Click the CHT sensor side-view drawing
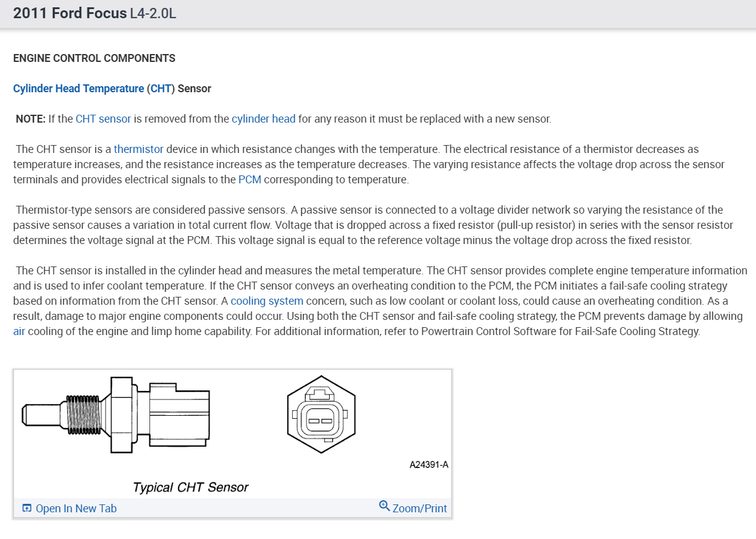This screenshot has height=539, width=756. (x=115, y=415)
